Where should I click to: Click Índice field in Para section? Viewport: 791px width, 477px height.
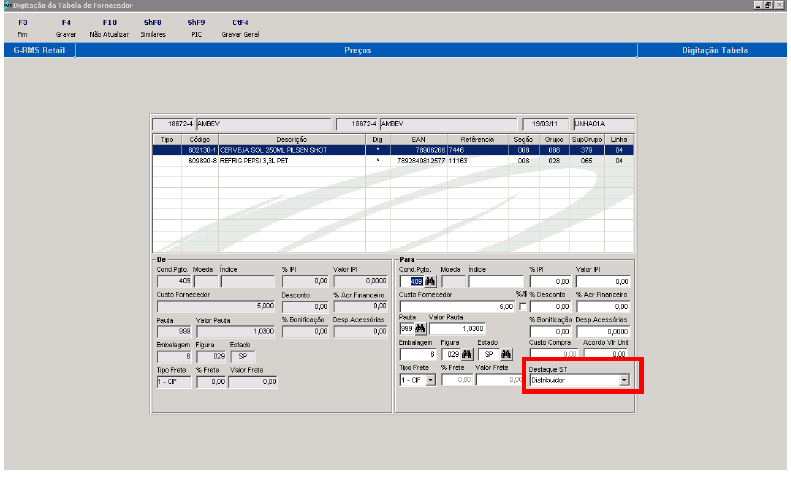point(496,281)
